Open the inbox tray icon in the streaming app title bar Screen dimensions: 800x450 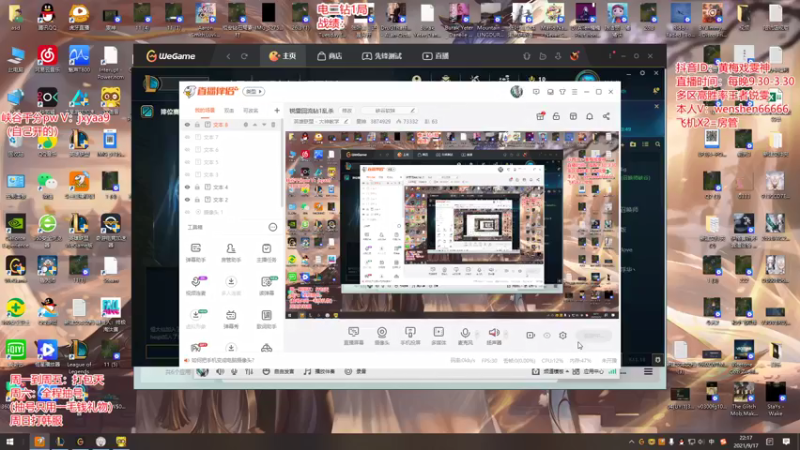(550, 92)
